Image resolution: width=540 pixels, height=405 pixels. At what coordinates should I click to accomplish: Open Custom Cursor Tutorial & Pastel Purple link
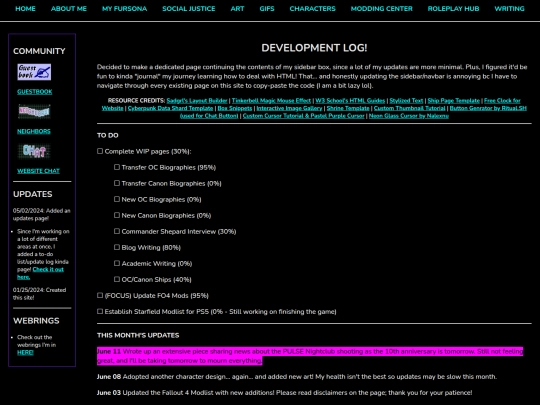coord(303,116)
